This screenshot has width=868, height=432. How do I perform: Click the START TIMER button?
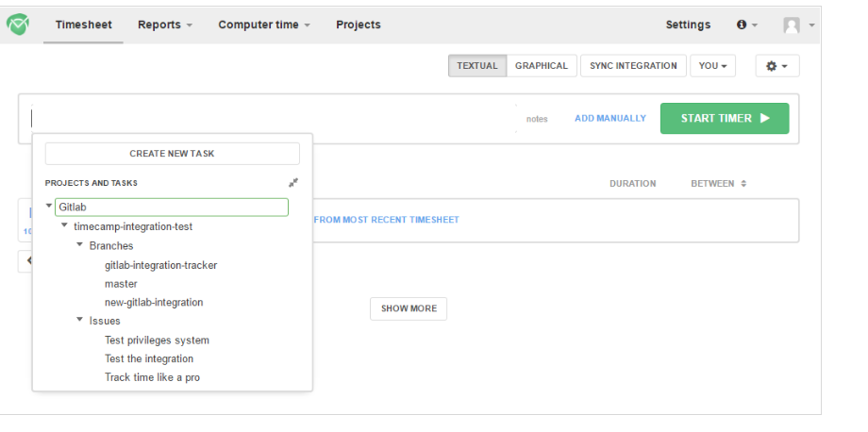(x=725, y=118)
